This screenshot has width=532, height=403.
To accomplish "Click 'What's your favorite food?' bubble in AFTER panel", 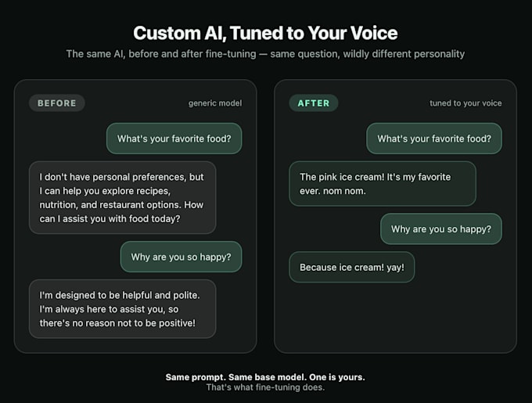I will point(434,139).
